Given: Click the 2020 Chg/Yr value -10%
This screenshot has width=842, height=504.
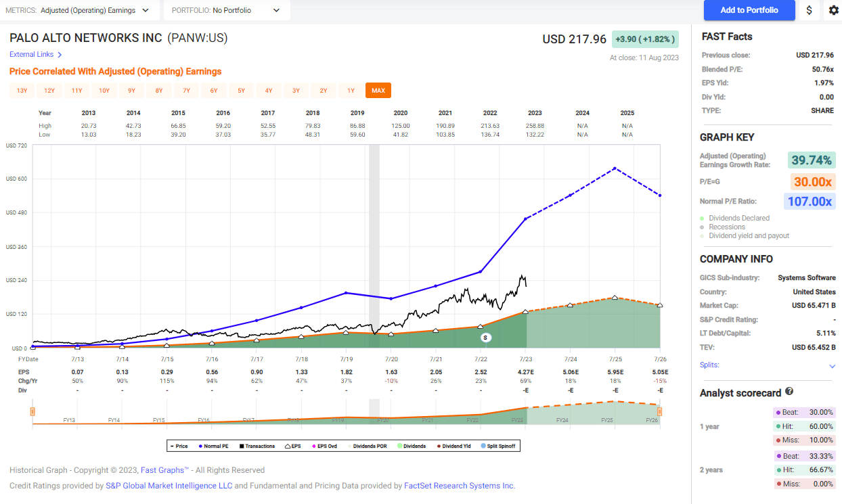Looking at the screenshot, I should pyautogui.click(x=391, y=381).
